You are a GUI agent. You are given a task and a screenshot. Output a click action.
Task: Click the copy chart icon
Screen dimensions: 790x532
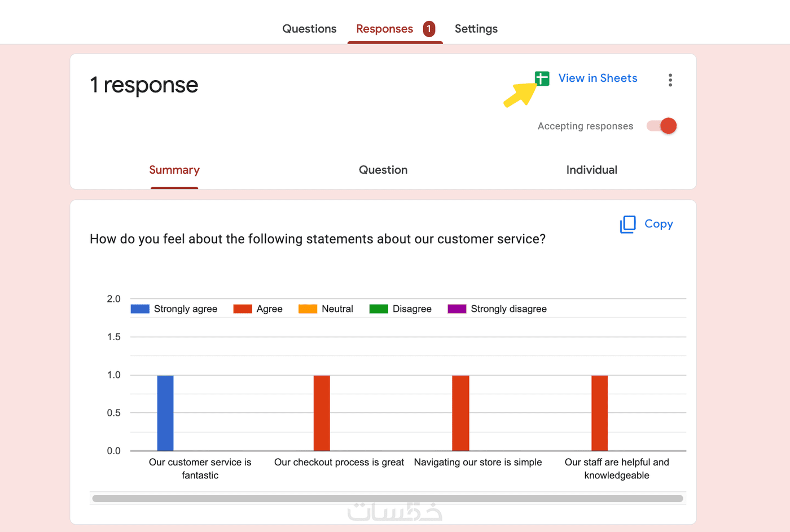tap(627, 224)
